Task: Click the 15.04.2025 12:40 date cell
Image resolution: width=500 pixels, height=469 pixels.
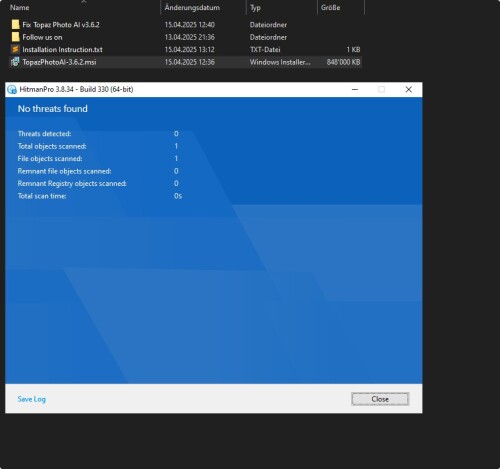Action: tap(190, 25)
